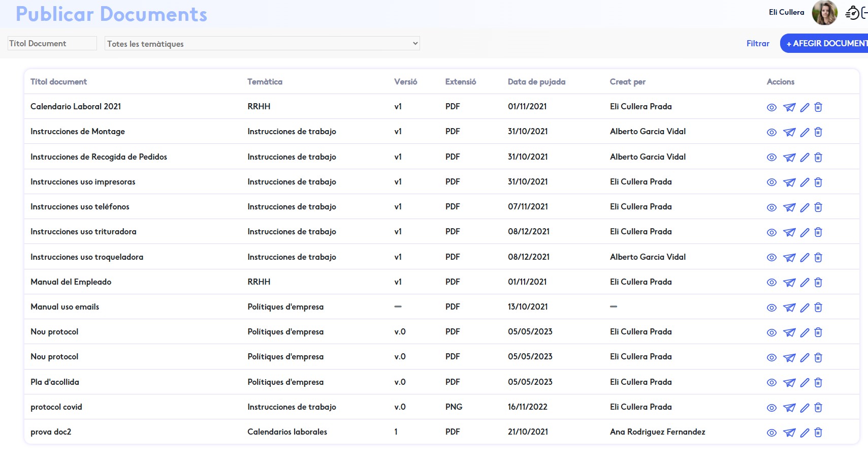Viewport: 868px width, 459px height.
Task: Delete the Manual uso emails row
Action: tap(818, 308)
